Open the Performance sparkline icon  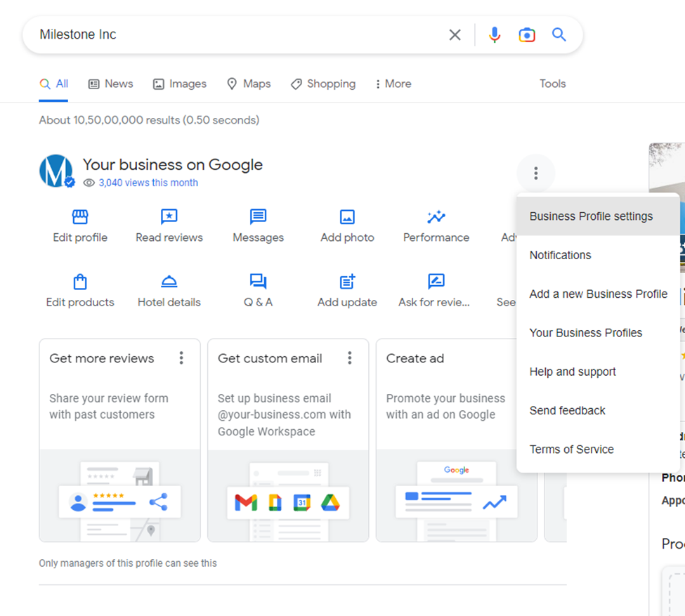pos(436,217)
